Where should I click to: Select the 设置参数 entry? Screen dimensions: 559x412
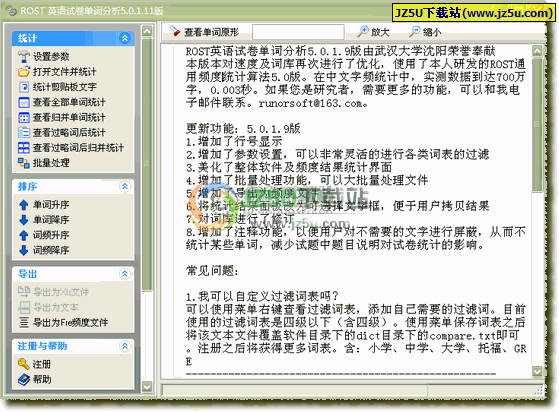51,56
